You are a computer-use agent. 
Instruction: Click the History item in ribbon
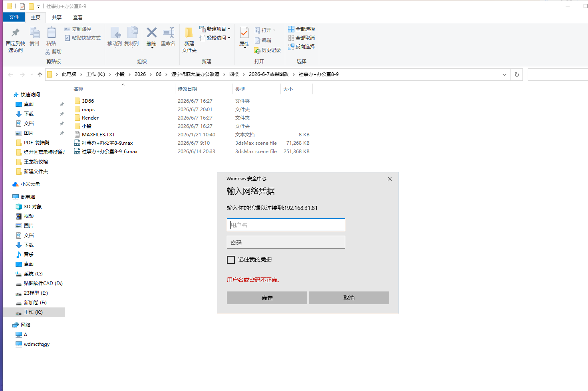coord(267,50)
